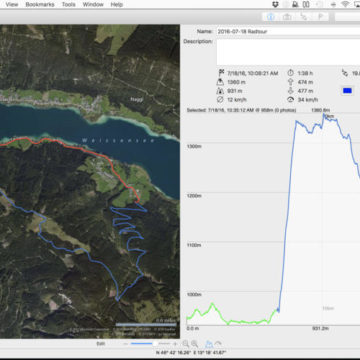Click the total ascent arrow icon
Screen dimensions: 360x360
click(290, 82)
